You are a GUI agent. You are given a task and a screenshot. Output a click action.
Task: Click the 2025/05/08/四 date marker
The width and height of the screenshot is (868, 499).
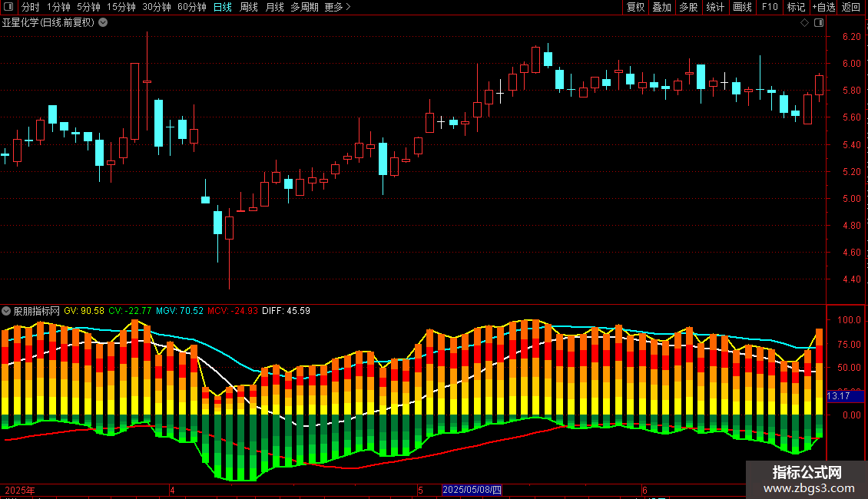coord(472,490)
